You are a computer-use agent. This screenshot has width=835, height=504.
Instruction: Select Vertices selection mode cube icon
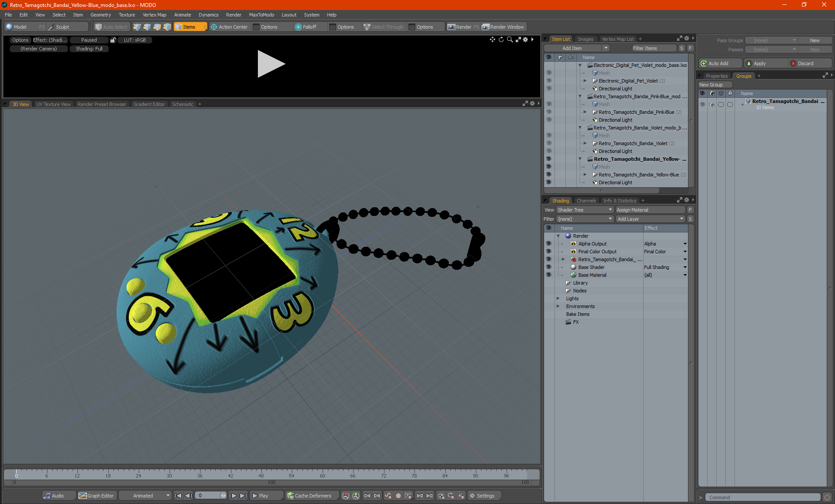click(x=137, y=27)
